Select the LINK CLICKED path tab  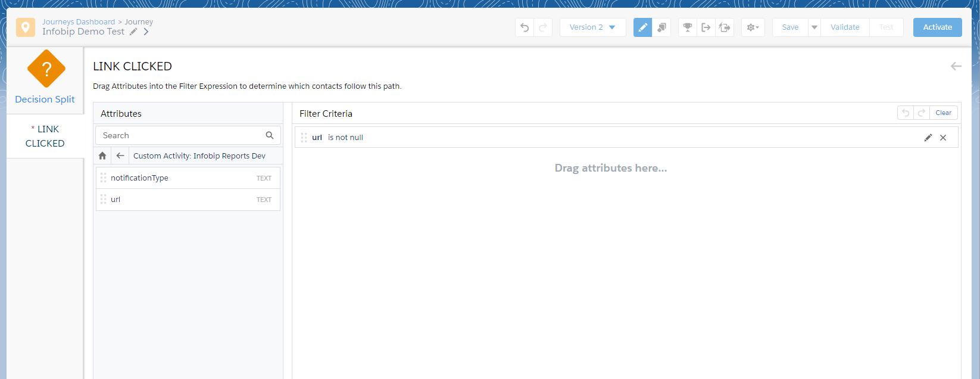(45, 136)
